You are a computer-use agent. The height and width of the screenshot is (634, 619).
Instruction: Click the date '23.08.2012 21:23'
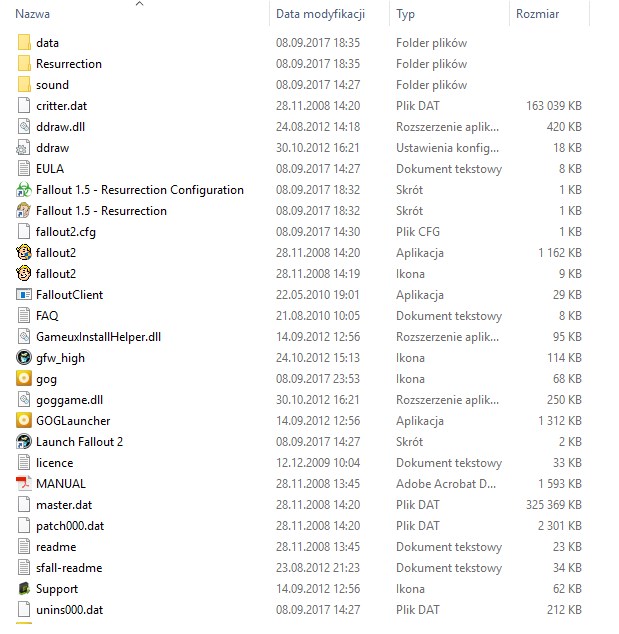(318, 568)
